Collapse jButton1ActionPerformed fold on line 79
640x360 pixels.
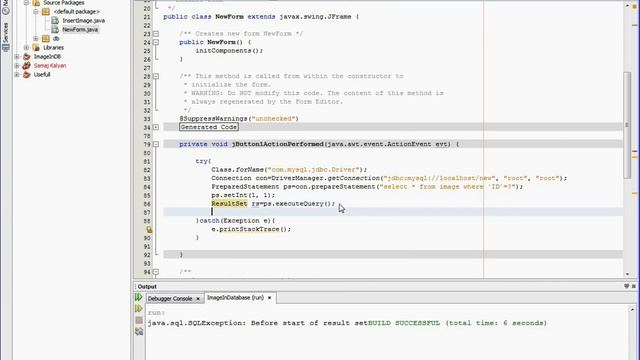click(x=156, y=144)
